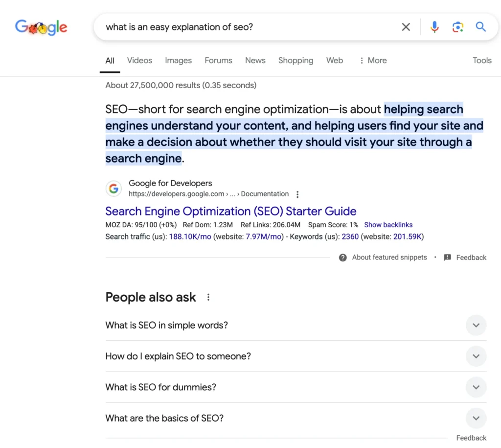Switch to the Images tab

pyautogui.click(x=178, y=60)
